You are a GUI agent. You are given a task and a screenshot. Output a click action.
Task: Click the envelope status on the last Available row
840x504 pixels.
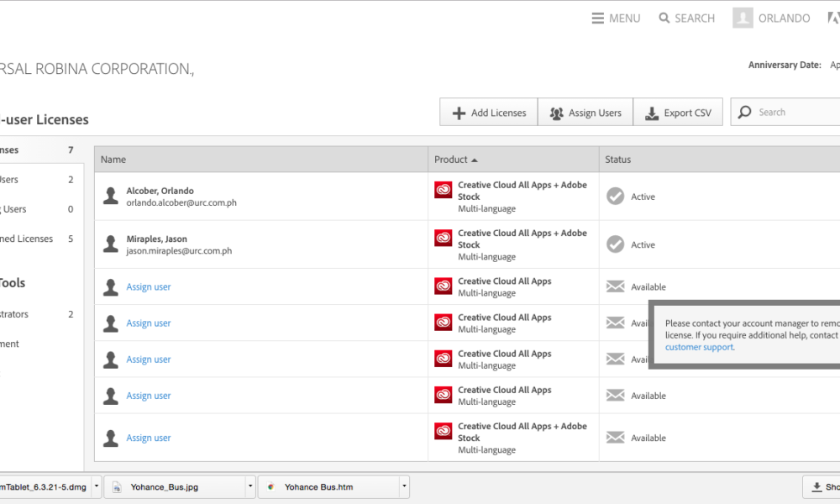tap(616, 437)
